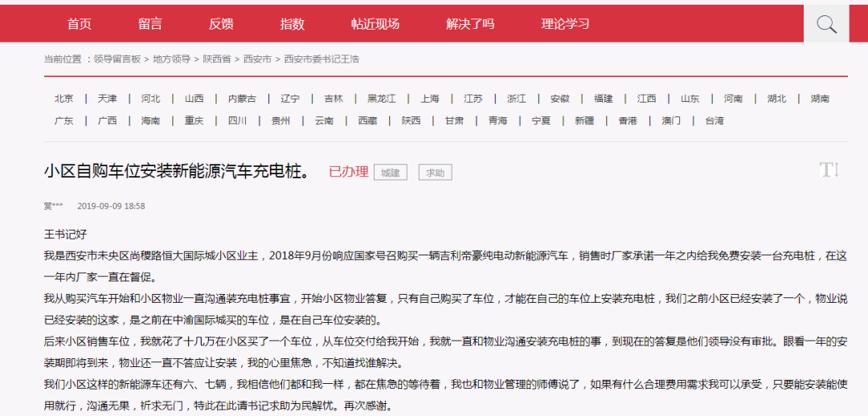Open 解决了吗 in the navigation bar
Image resolution: width=868 pixels, height=416 pixels.
tap(470, 24)
